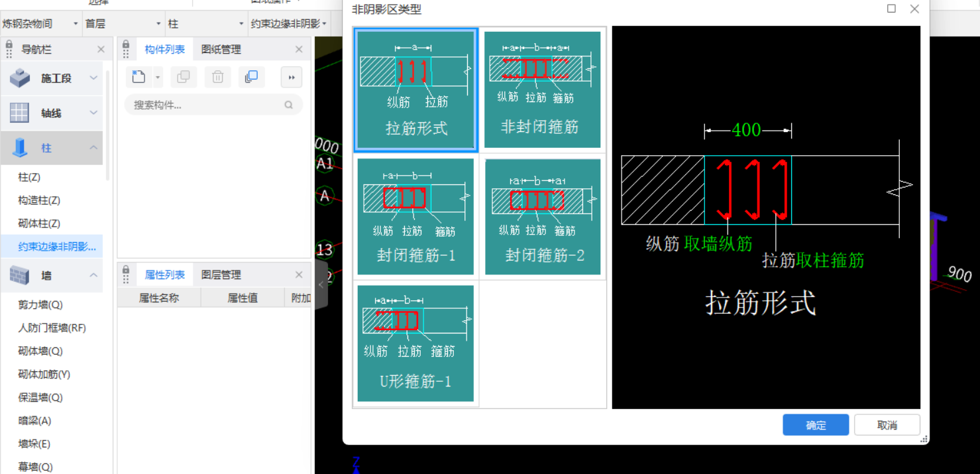Click the inter-floor copy component icon

coord(251,77)
